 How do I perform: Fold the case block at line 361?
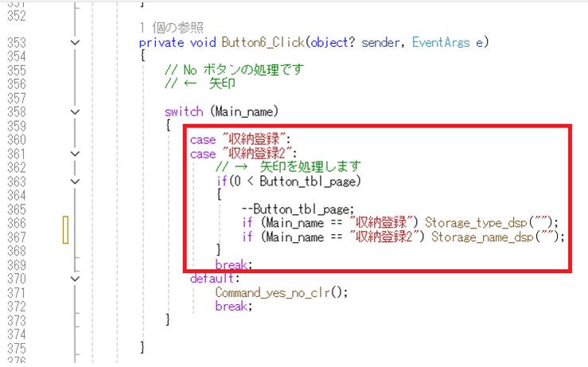75,154
